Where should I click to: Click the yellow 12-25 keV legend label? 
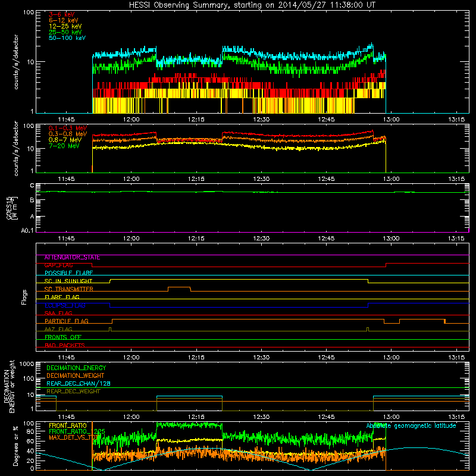(x=65, y=26)
